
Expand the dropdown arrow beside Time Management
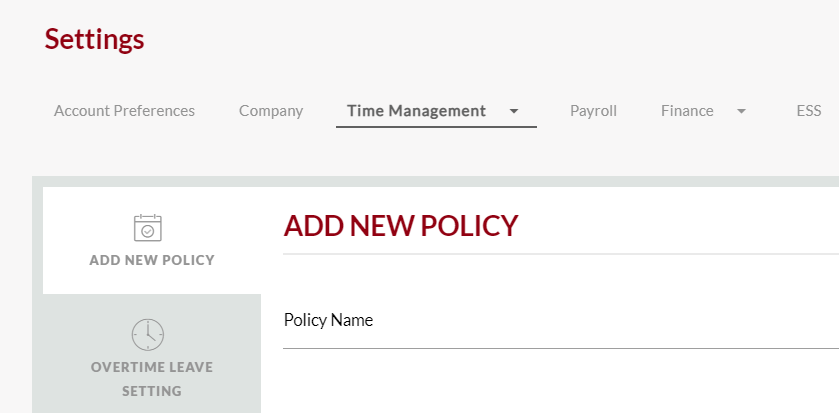point(514,111)
